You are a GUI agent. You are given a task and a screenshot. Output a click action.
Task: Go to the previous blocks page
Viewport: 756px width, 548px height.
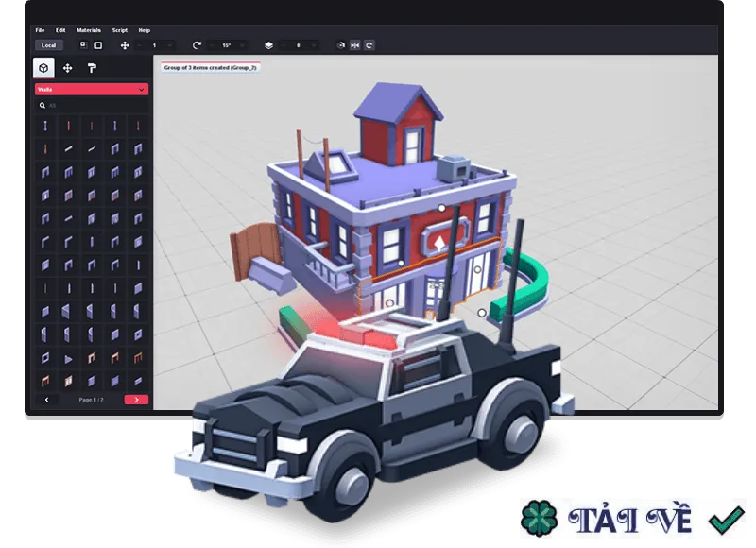pos(46,400)
